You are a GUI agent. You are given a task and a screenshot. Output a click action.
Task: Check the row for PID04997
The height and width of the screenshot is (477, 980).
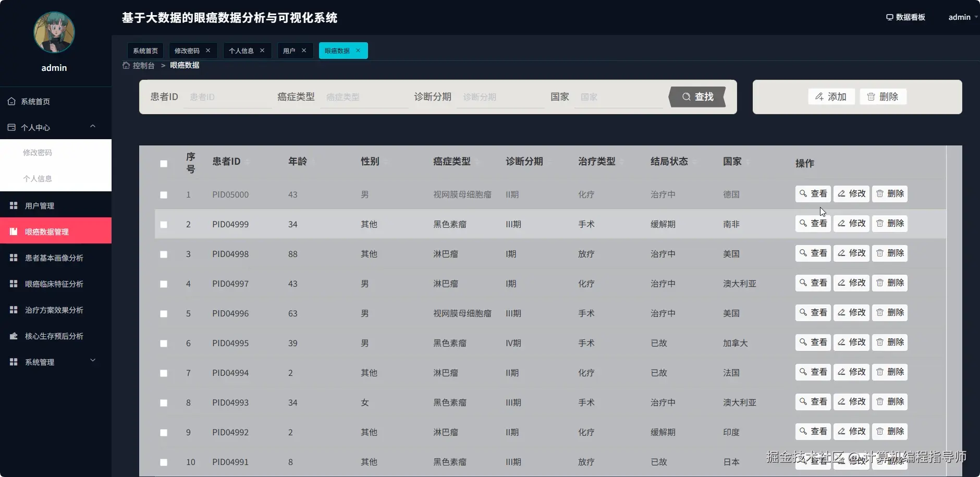click(x=164, y=284)
